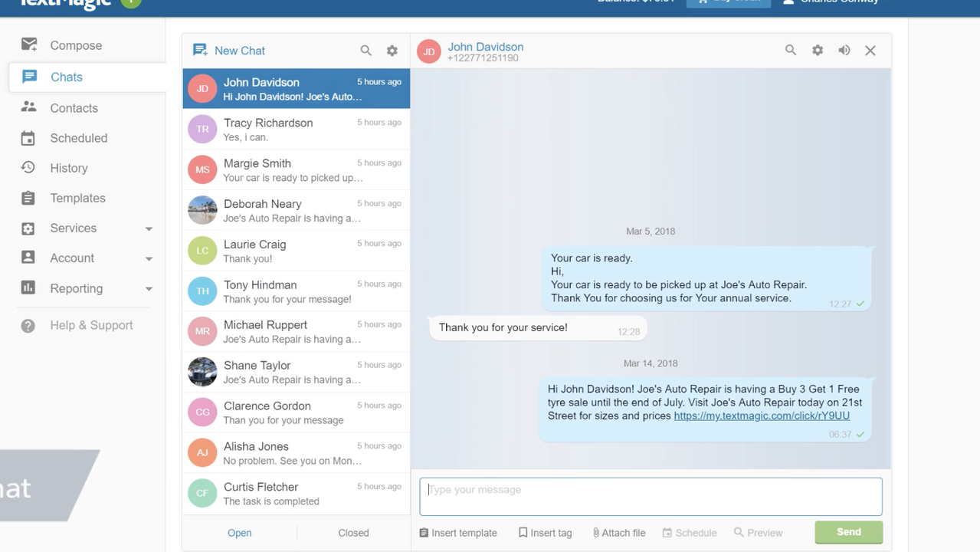Viewport: 980px width, 552px height.
Task: Open the textmagic.com tracking link
Action: [x=761, y=416]
